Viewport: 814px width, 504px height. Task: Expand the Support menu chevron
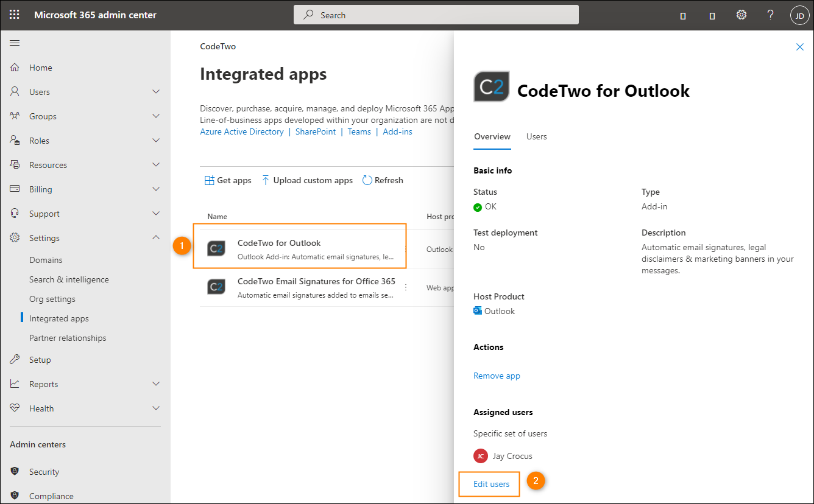156,214
